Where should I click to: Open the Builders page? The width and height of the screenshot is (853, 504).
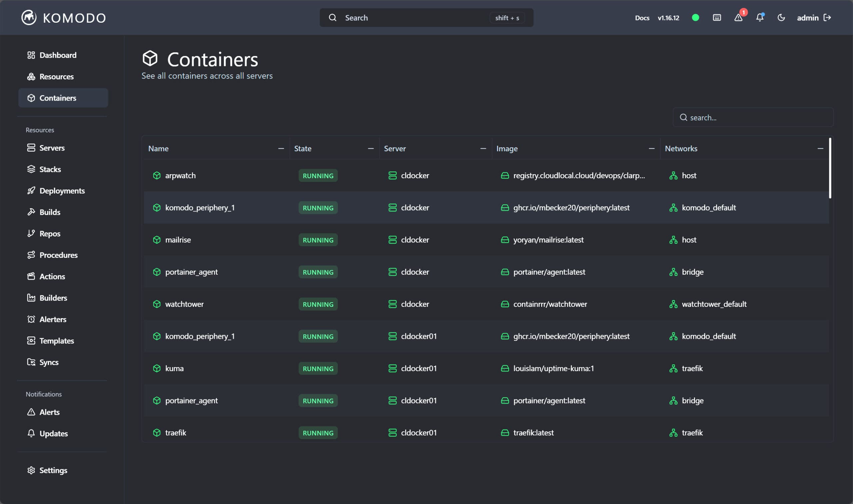(x=53, y=298)
